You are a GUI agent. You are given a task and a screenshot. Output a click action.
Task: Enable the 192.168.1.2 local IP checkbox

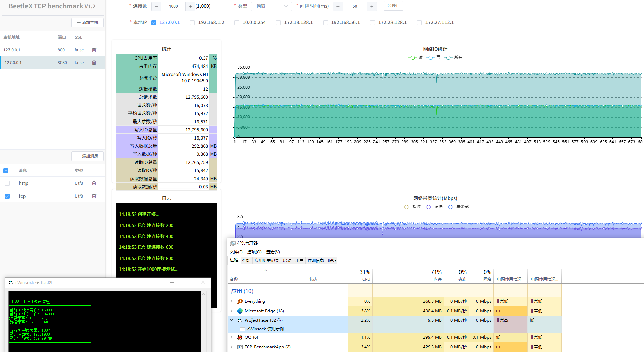[x=192, y=23]
